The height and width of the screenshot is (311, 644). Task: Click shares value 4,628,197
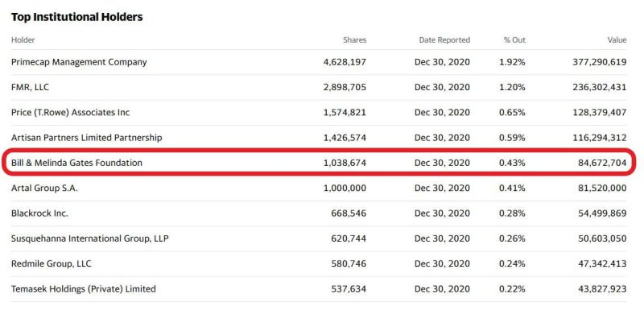pos(345,62)
